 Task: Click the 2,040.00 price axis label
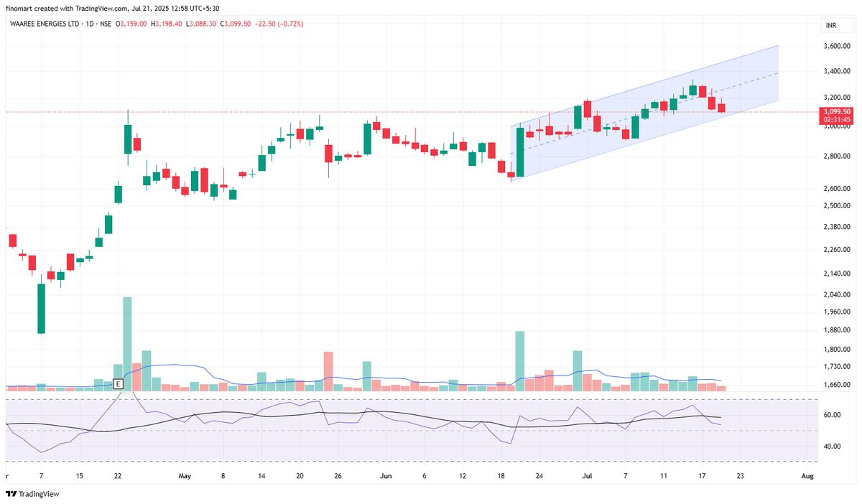click(838, 294)
